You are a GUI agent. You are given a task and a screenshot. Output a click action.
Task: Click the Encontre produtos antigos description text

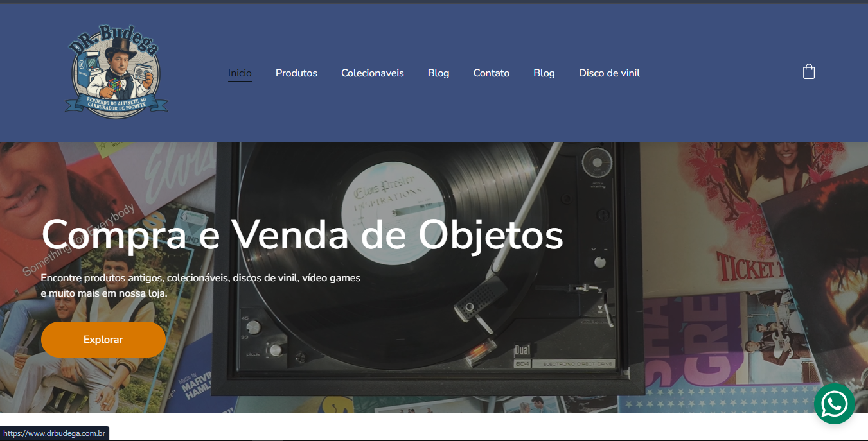pos(200,286)
